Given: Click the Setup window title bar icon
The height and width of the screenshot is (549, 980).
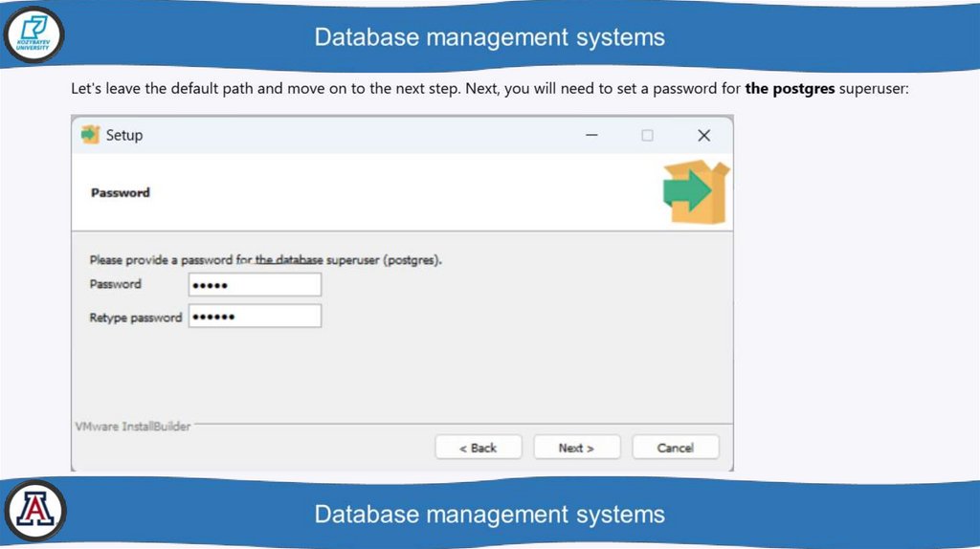Looking at the screenshot, I should click(91, 135).
